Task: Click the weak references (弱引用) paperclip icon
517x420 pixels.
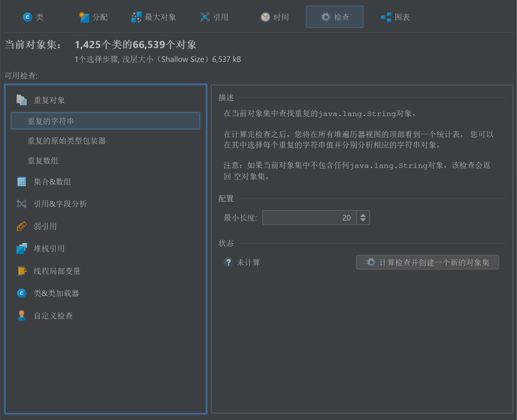Action: click(21, 226)
